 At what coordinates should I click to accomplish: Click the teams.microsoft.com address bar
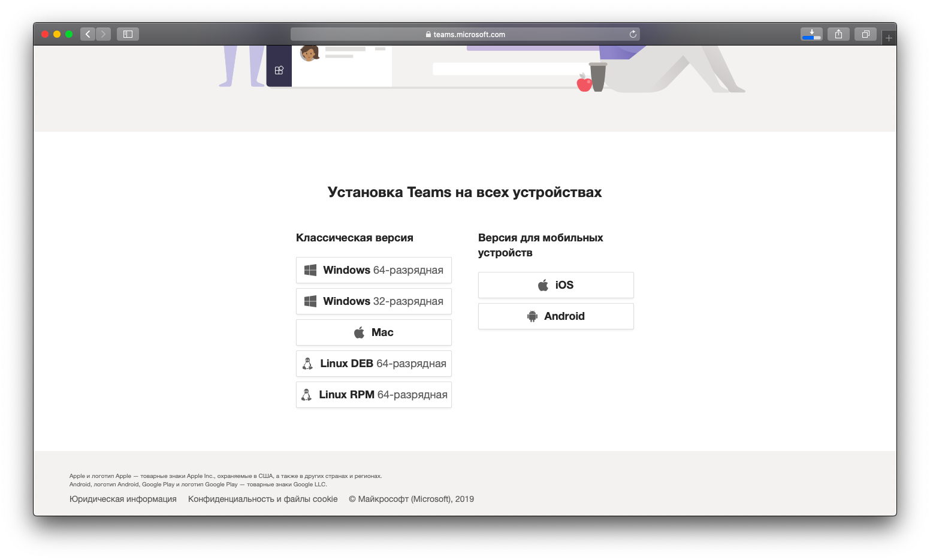(x=465, y=34)
